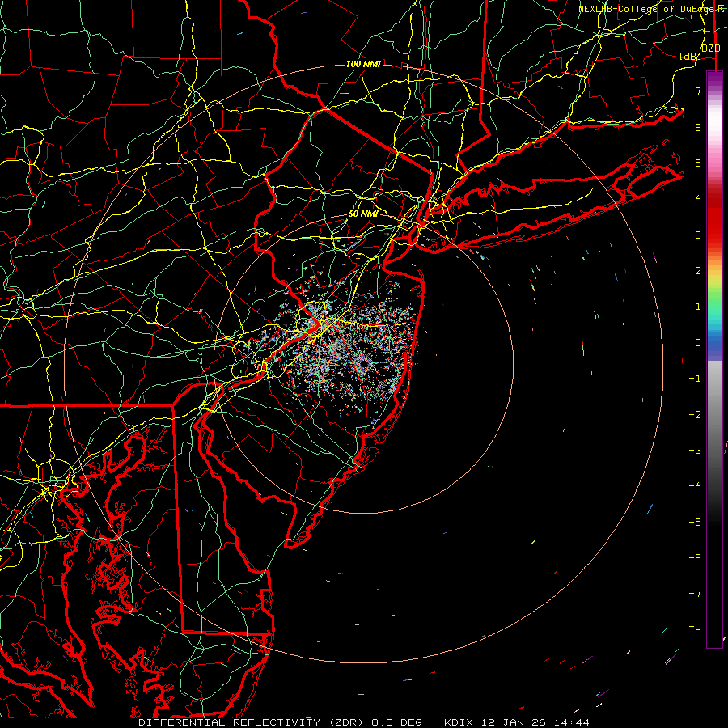Click the '100 NMI' range ring label
This screenshot has height=728, width=728.
click(x=363, y=64)
